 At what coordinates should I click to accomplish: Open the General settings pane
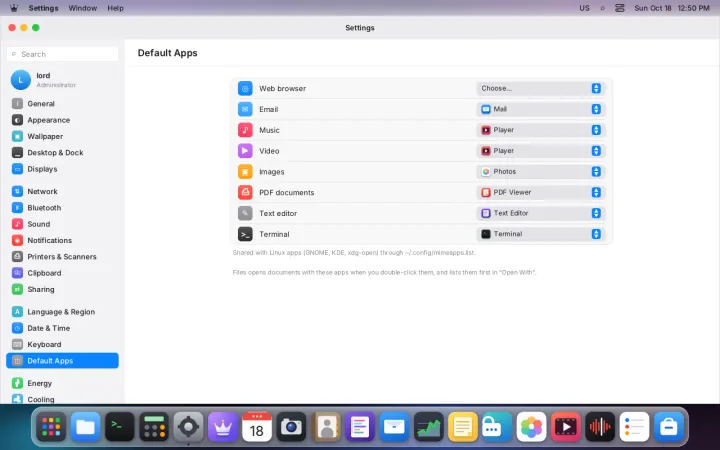click(x=62, y=104)
